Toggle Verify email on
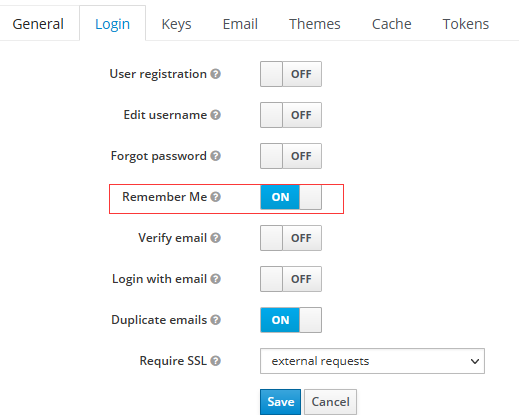Viewport: 519px width, 415px height. pos(291,238)
